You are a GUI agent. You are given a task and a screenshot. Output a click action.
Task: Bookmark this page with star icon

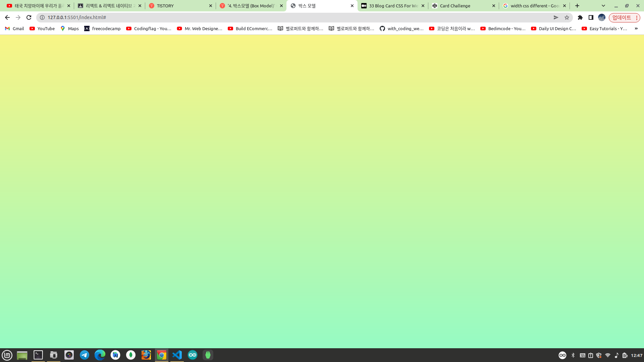[x=567, y=17]
